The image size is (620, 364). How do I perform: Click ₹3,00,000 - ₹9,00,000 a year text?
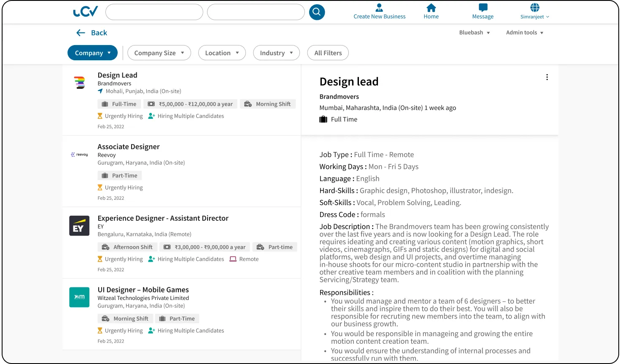[x=210, y=247]
